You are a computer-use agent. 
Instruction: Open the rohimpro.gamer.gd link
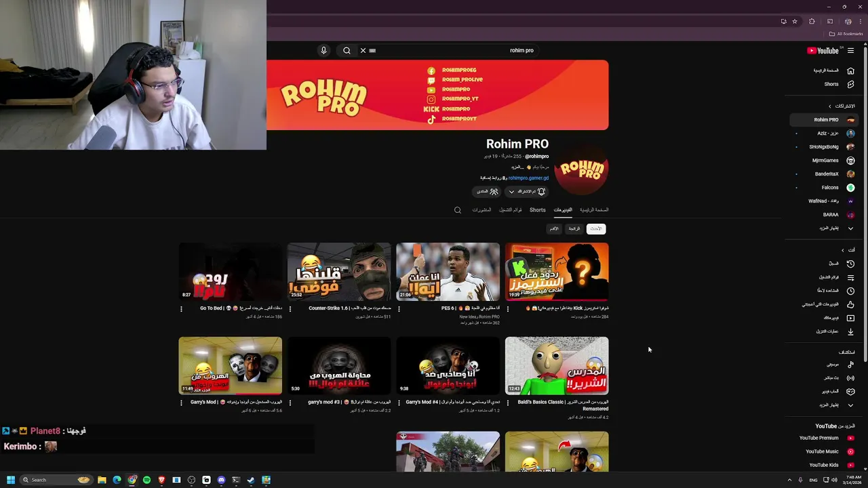(x=528, y=178)
